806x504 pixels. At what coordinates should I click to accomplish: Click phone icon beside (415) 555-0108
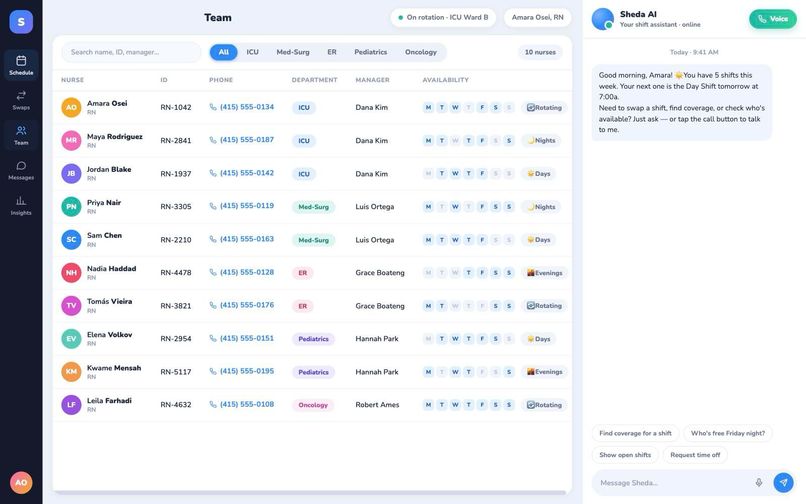(x=213, y=404)
